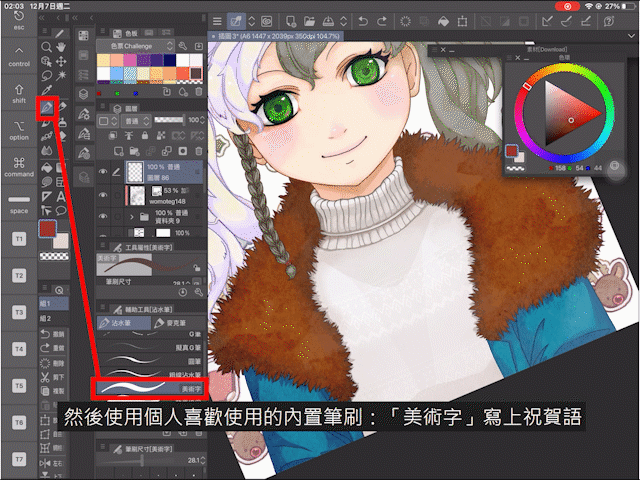Screen dimensions: 640x480
Task: Open the layer color change dropdown
Action: [x=108, y=121]
